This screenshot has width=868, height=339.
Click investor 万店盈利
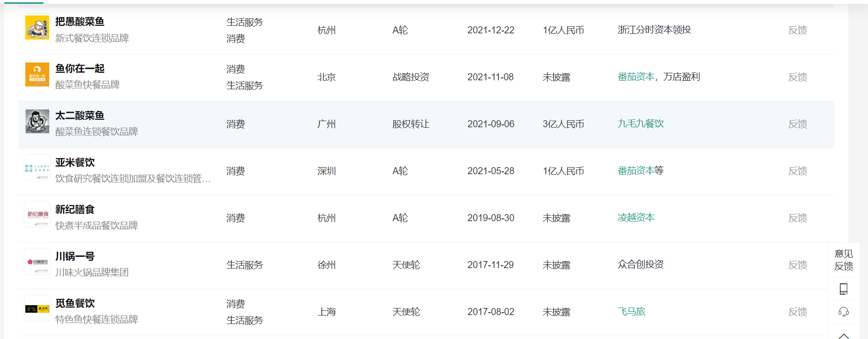pyautogui.click(x=682, y=77)
